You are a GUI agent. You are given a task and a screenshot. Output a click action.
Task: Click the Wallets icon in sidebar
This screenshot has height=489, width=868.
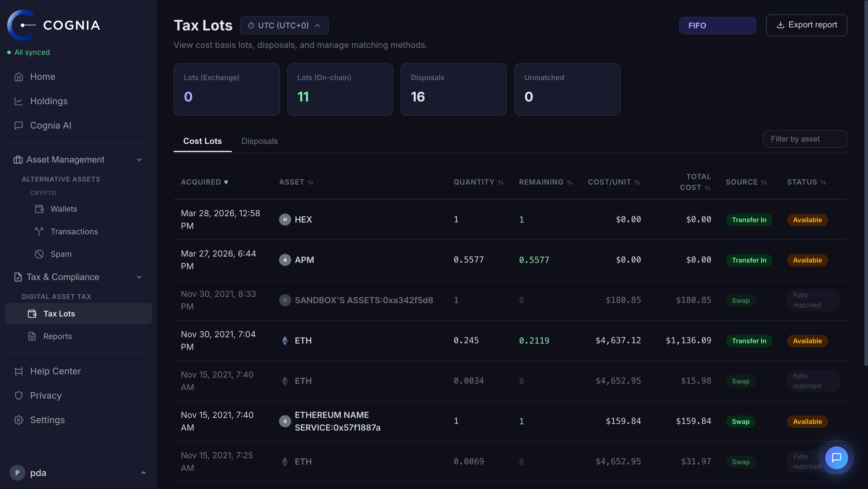tap(39, 209)
